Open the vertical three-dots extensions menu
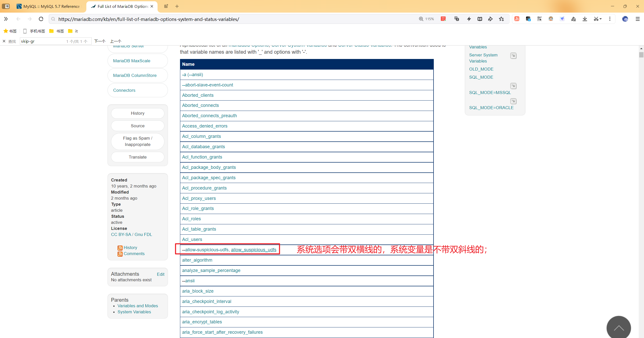The height and width of the screenshot is (338, 644). click(x=610, y=19)
